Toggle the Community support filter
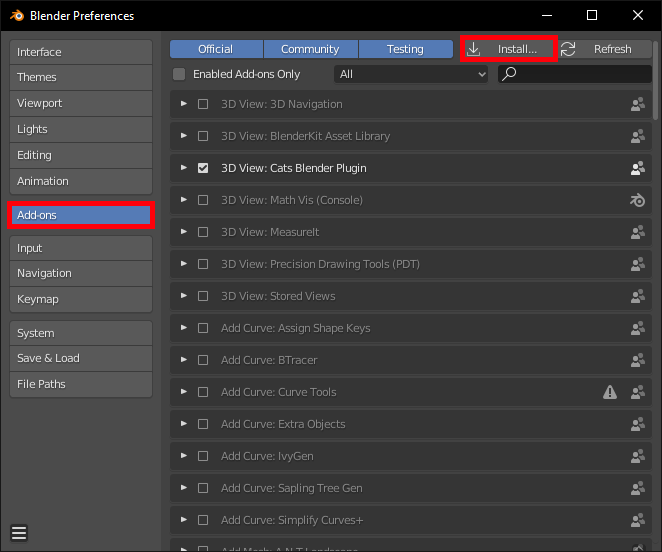 point(311,49)
